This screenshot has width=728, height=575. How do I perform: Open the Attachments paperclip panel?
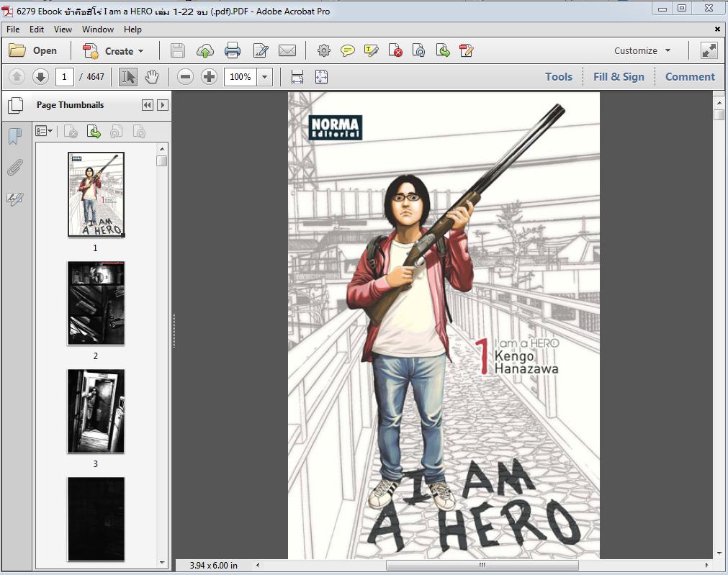(15, 168)
